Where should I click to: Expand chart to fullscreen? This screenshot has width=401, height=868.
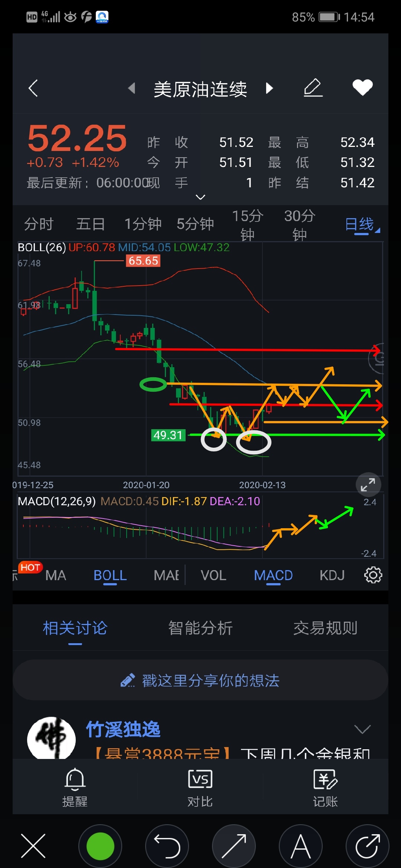coord(368,484)
